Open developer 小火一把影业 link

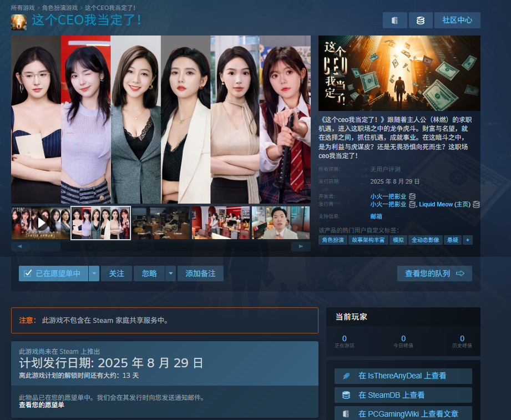point(388,196)
